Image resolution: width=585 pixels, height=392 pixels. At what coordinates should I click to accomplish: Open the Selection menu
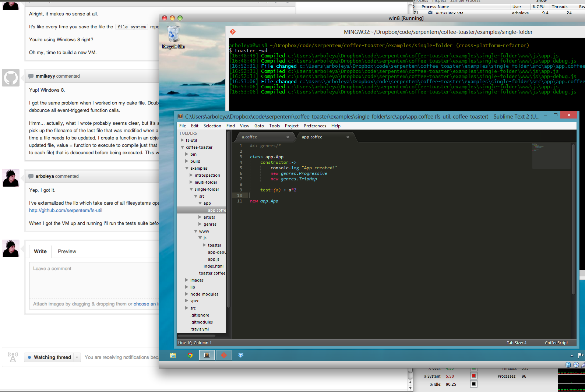tap(212, 126)
